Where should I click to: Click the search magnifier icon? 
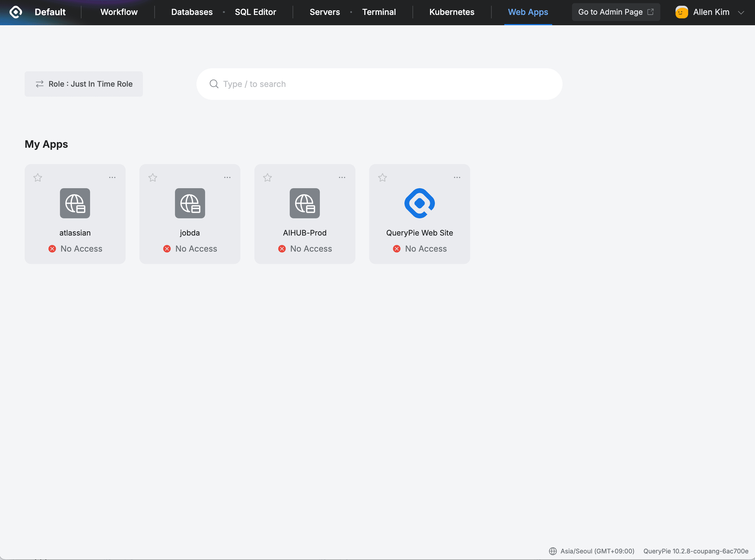pos(214,84)
